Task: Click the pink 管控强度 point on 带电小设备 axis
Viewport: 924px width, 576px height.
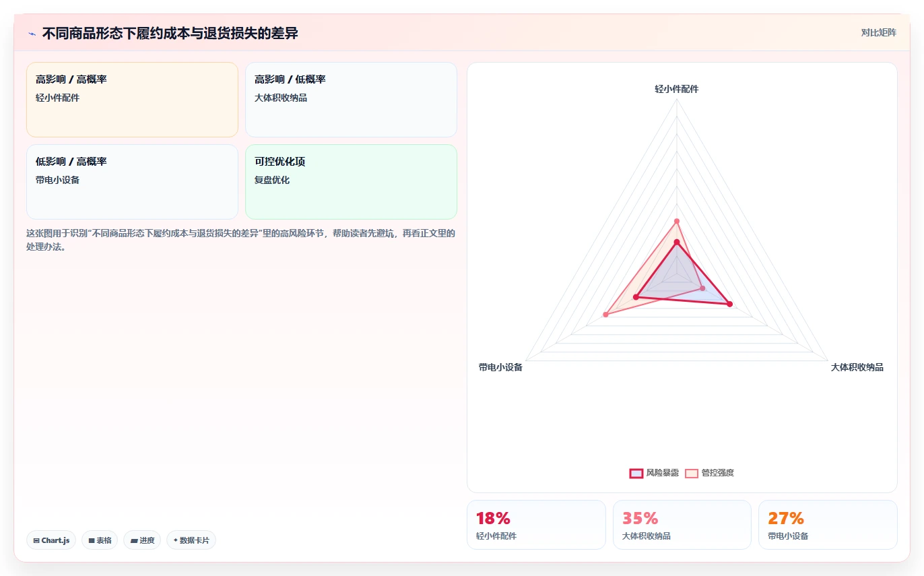Action: 606,315
